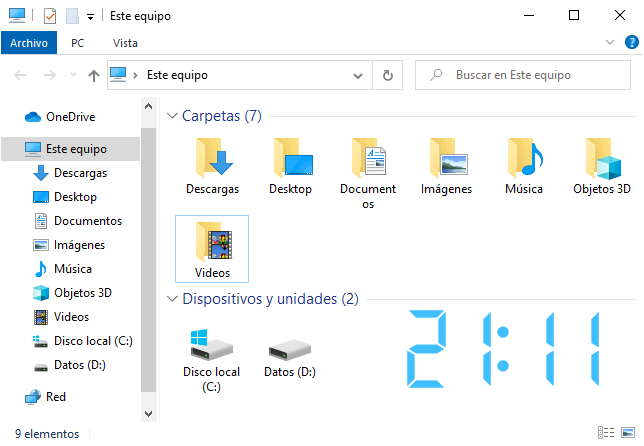Open the address bar history dropdown

coord(358,76)
